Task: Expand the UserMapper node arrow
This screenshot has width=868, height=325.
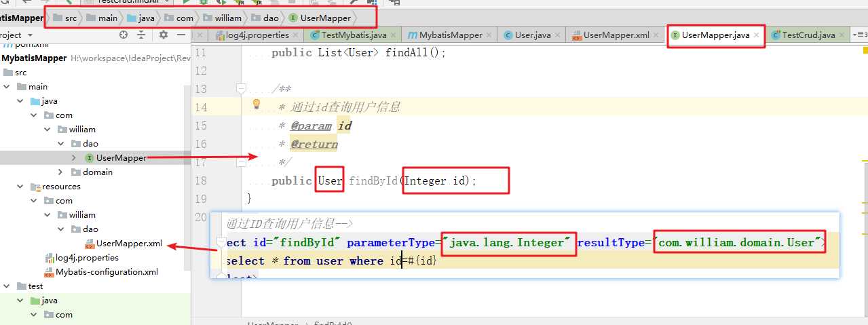Action: [x=74, y=158]
